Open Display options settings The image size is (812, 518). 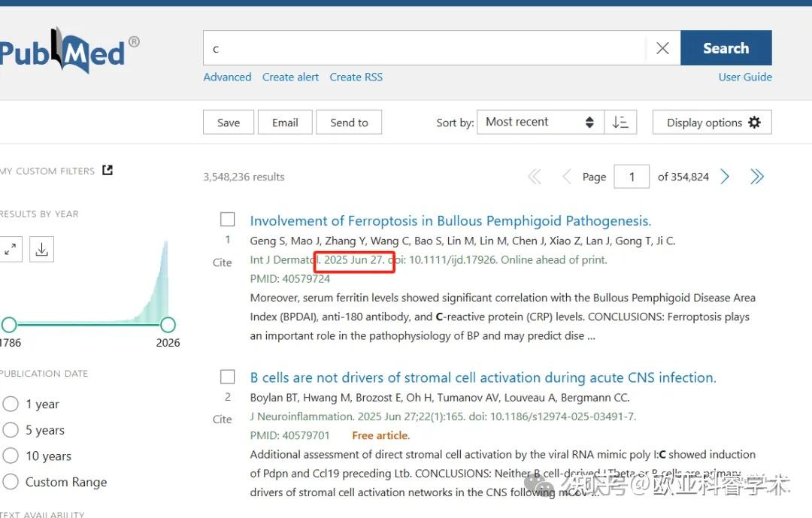[711, 122]
